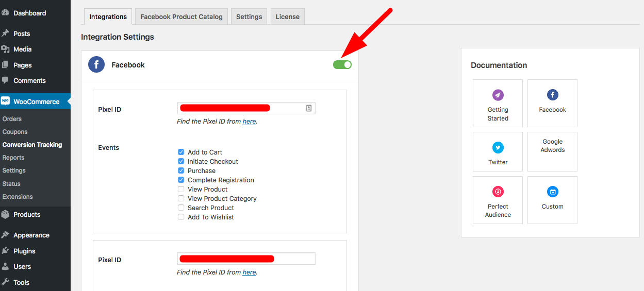The width and height of the screenshot is (644, 291).
Task: Open the License tab
Action: coord(287,16)
